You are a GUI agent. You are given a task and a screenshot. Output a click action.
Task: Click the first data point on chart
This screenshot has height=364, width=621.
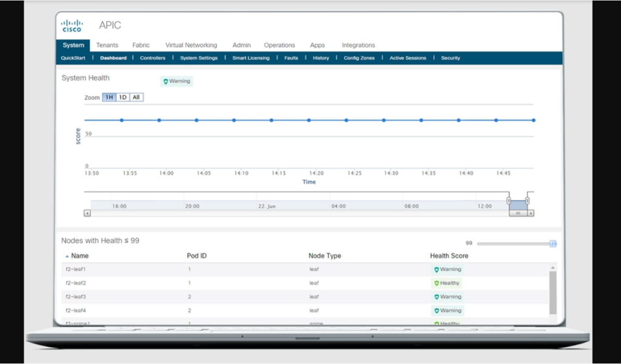(x=121, y=121)
